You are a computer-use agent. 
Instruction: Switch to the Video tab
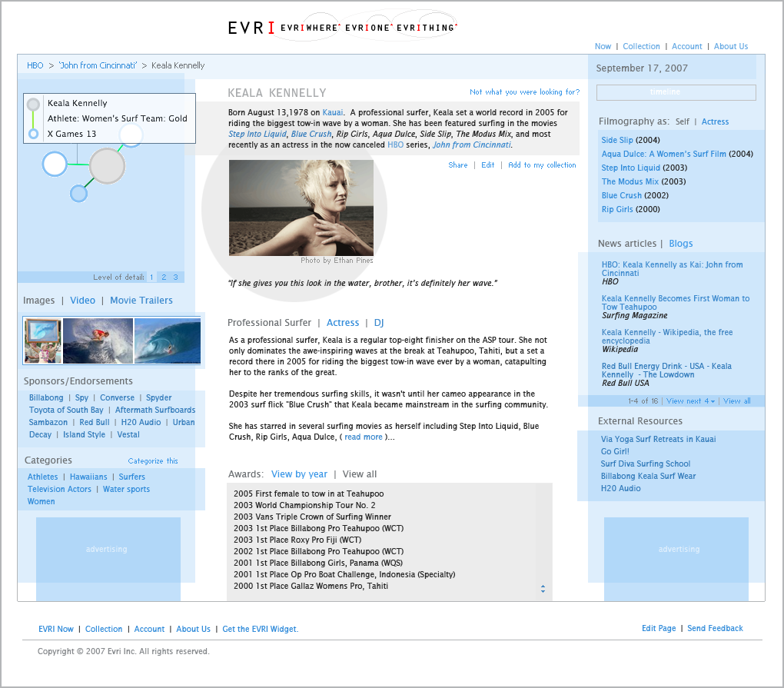coord(82,301)
